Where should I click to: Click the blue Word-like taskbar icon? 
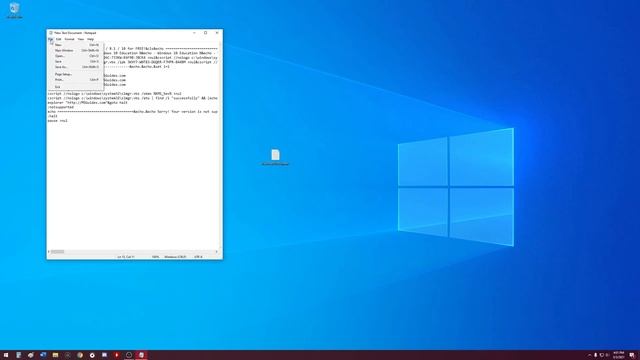click(x=43, y=355)
